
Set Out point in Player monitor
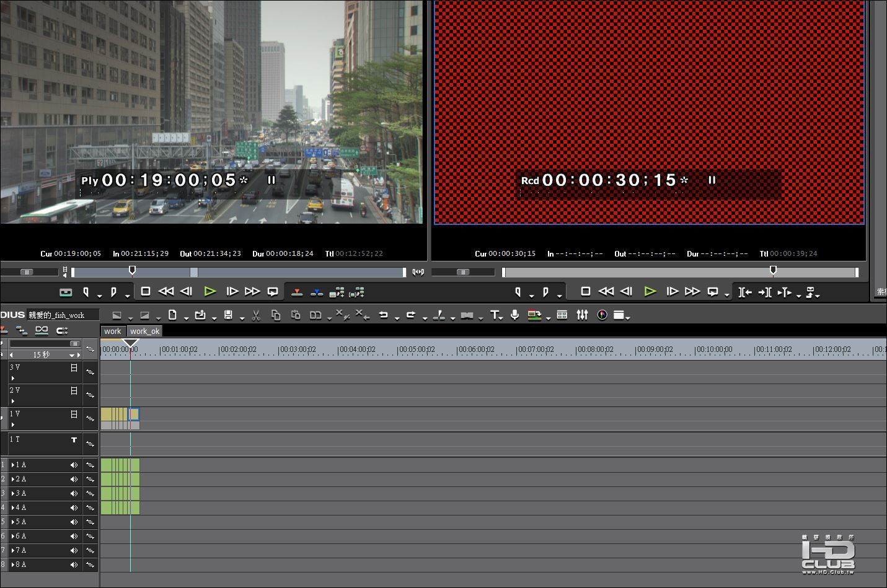coord(113,292)
